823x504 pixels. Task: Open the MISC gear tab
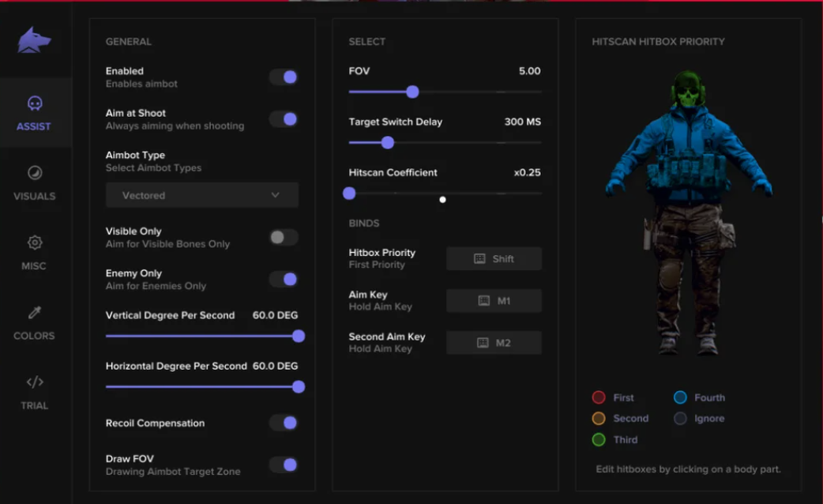pos(35,252)
